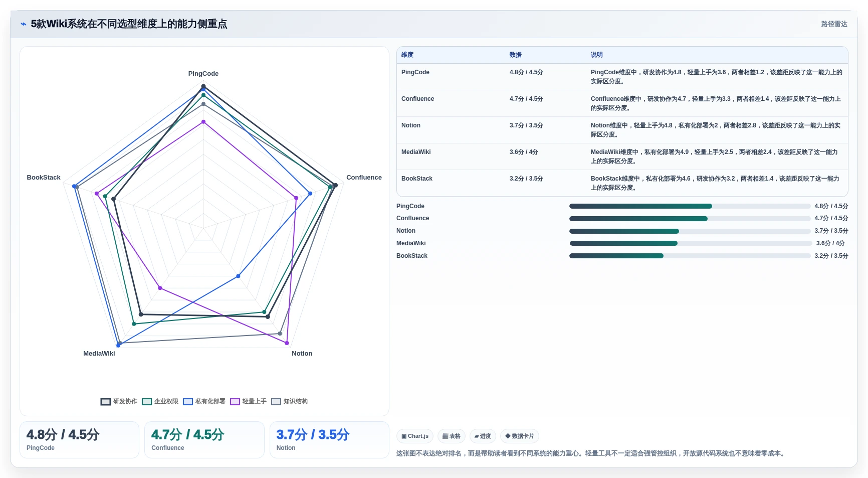The width and height of the screenshot is (868, 478).
Task: Toggle the 知识结构 legend series
Action: pos(289,401)
